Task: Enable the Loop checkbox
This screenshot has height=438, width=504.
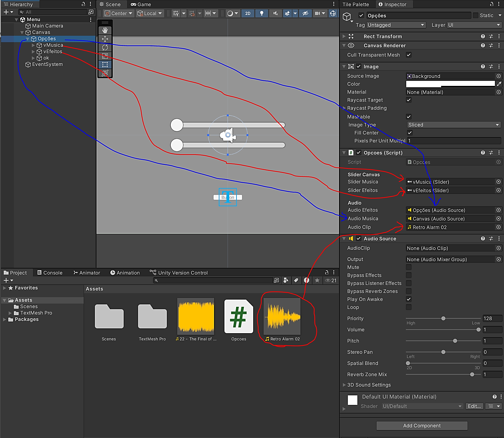Action: coord(409,307)
